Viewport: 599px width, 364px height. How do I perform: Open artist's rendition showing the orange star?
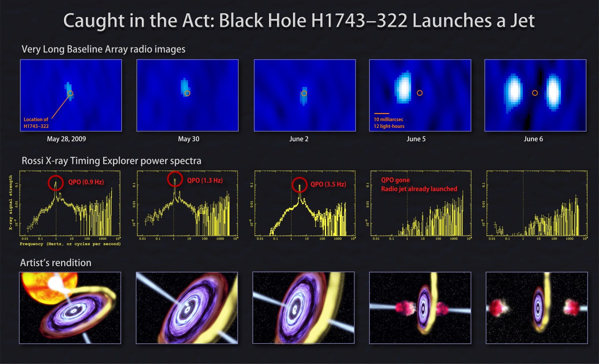click(x=70, y=308)
